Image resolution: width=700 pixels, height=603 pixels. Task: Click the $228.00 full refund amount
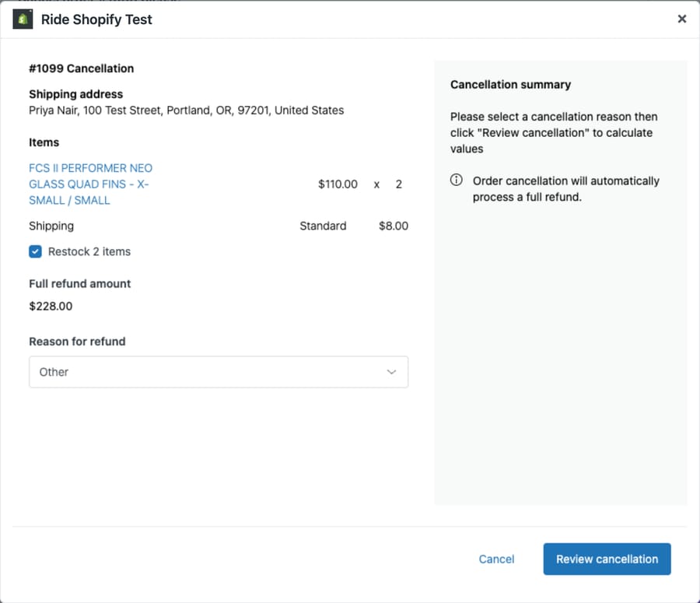point(51,306)
